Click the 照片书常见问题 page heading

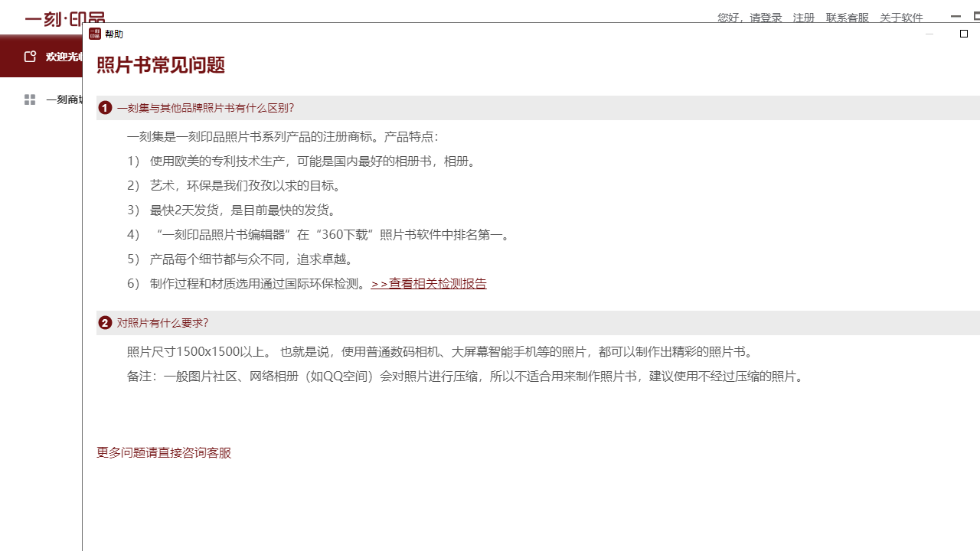tap(160, 65)
